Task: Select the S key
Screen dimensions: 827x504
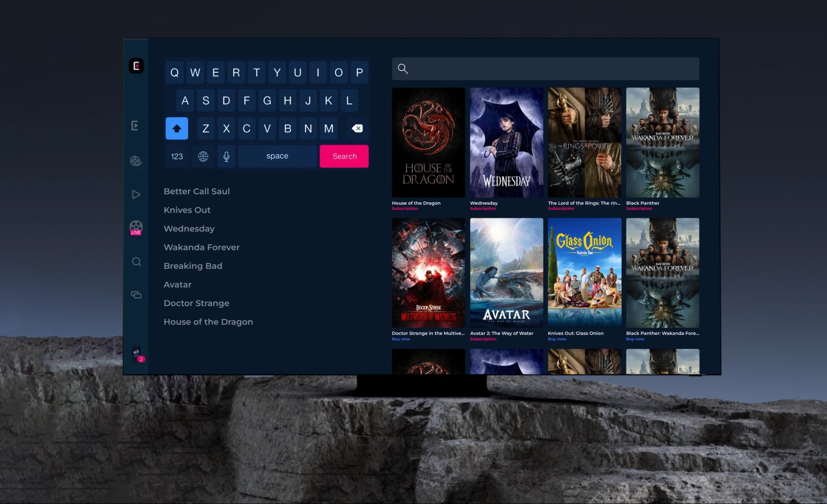Action: pos(206,101)
